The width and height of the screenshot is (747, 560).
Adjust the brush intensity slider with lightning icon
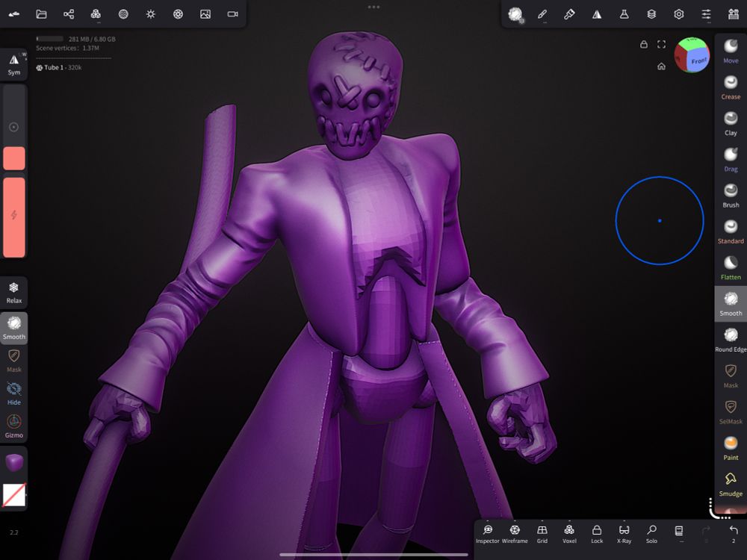13,217
